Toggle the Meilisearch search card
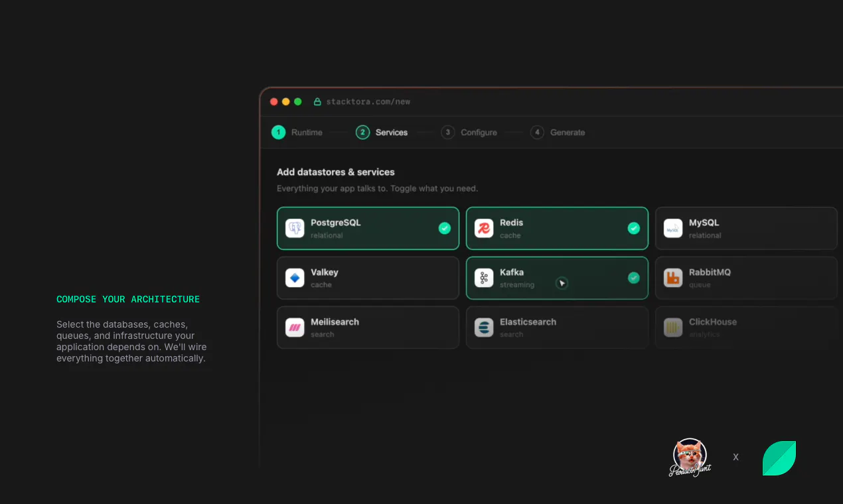843x504 pixels. coord(368,328)
